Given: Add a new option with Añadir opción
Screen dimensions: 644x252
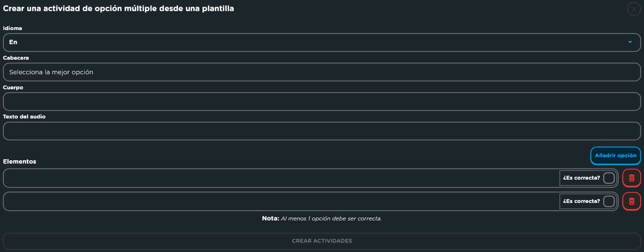Looking at the screenshot, I should pyautogui.click(x=615, y=156).
